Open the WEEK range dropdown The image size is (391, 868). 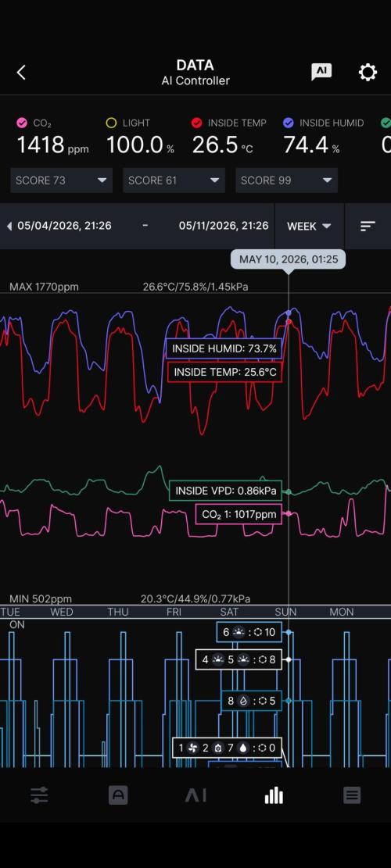[309, 226]
